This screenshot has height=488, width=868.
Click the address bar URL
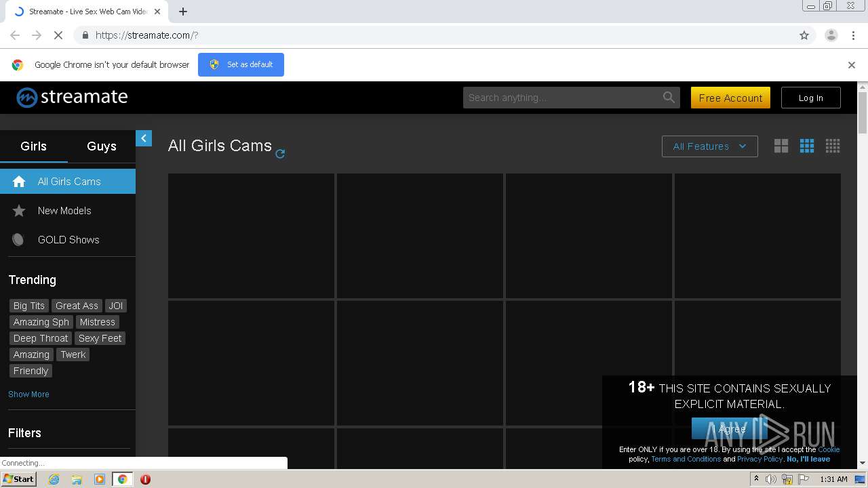coord(146,35)
